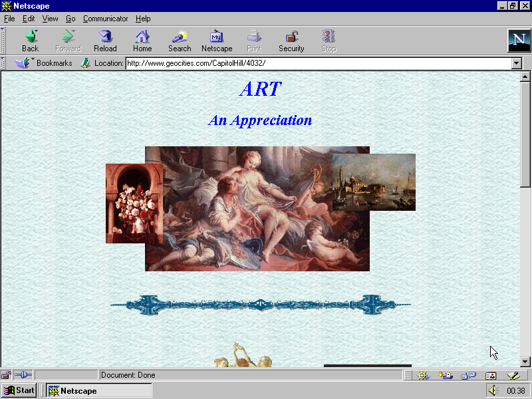Image resolution: width=532 pixels, height=399 pixels.
Task: Open Discussions from component bar
Action: [468, 375]
